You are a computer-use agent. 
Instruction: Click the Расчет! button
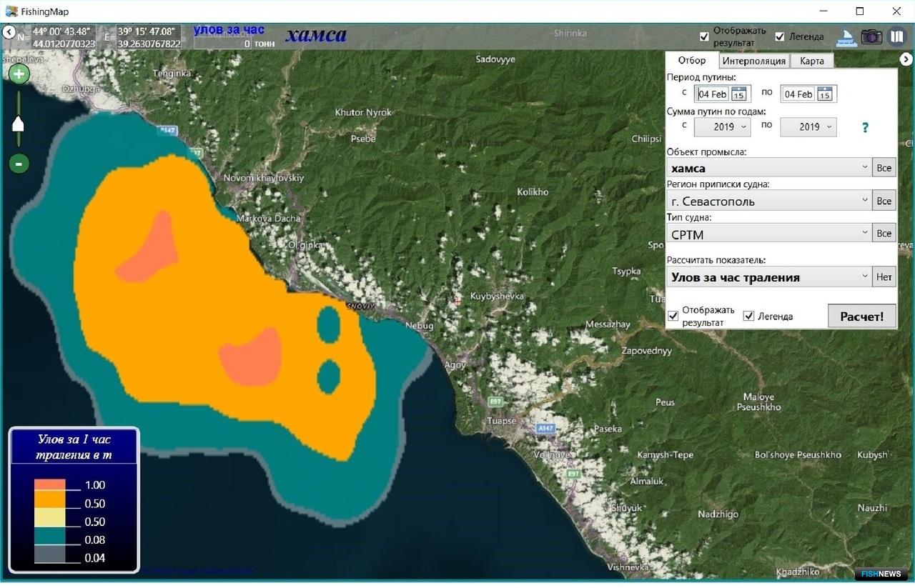click(861, 316)
